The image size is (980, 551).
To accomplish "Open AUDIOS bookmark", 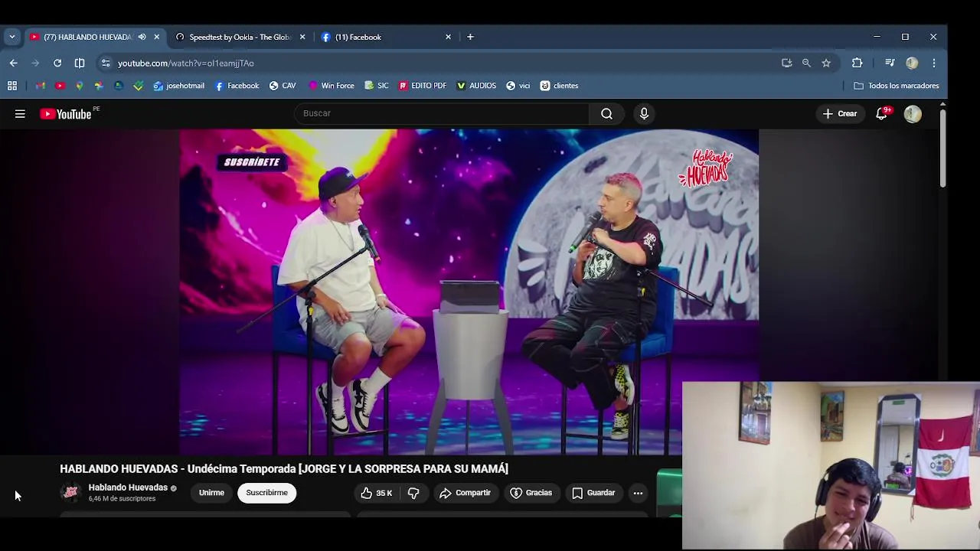I will [x=476, y=86].
